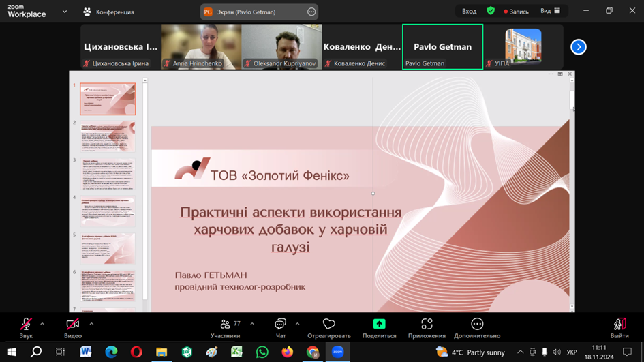Select slide 1 thumbnail in slide panel
Viewport: 644px width, 362px height.
pyautogui.click(x=108, y=99)
